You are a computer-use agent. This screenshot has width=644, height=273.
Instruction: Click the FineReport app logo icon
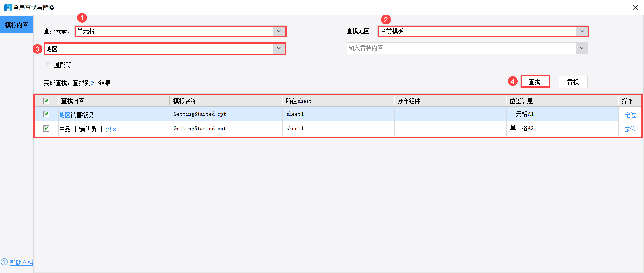click(x=8, y=8)
